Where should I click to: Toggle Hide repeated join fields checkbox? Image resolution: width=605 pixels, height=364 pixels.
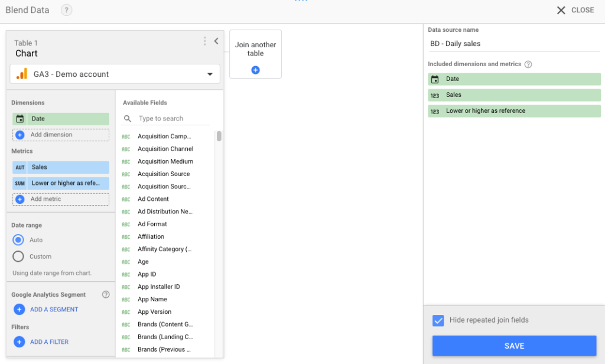[438, 320]
